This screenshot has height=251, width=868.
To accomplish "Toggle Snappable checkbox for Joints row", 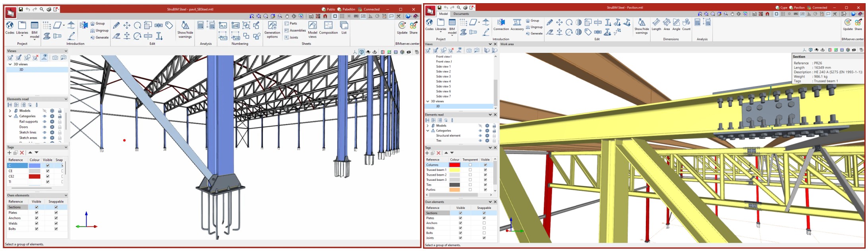I will pyautogui.click(x=484, y=238).
